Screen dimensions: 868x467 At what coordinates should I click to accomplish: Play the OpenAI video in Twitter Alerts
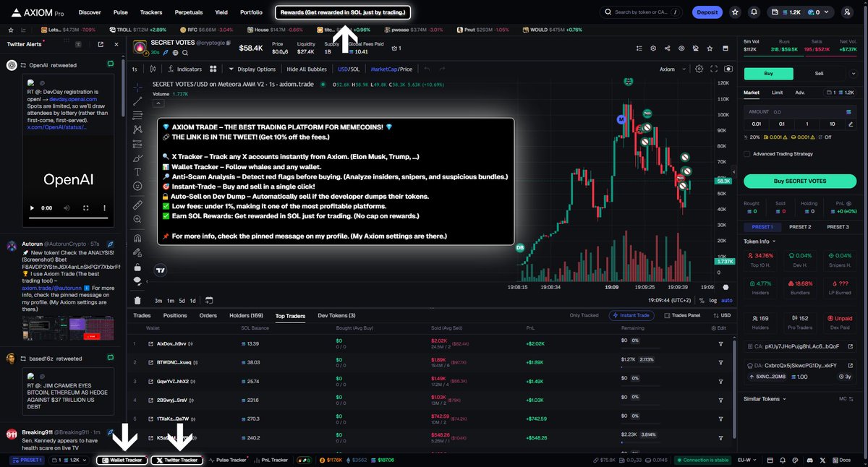pyautogui.click(x=32, y=207)
